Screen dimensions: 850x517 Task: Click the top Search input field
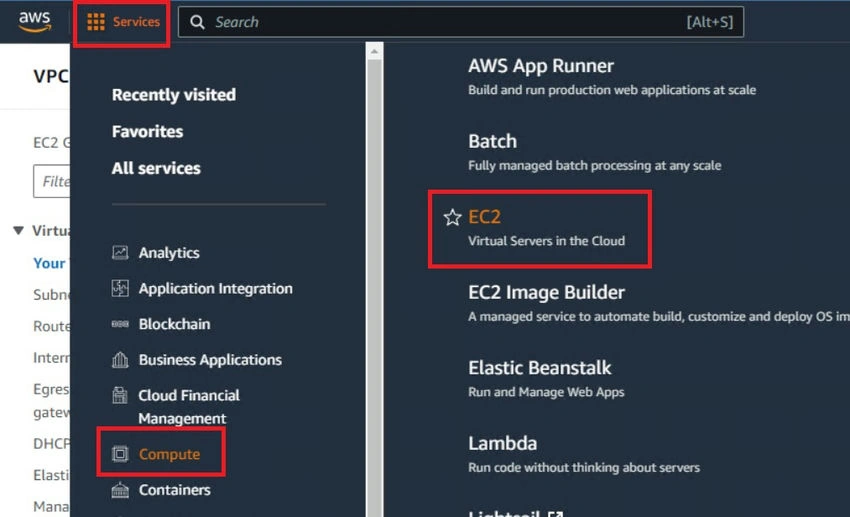tap(461, 22)
